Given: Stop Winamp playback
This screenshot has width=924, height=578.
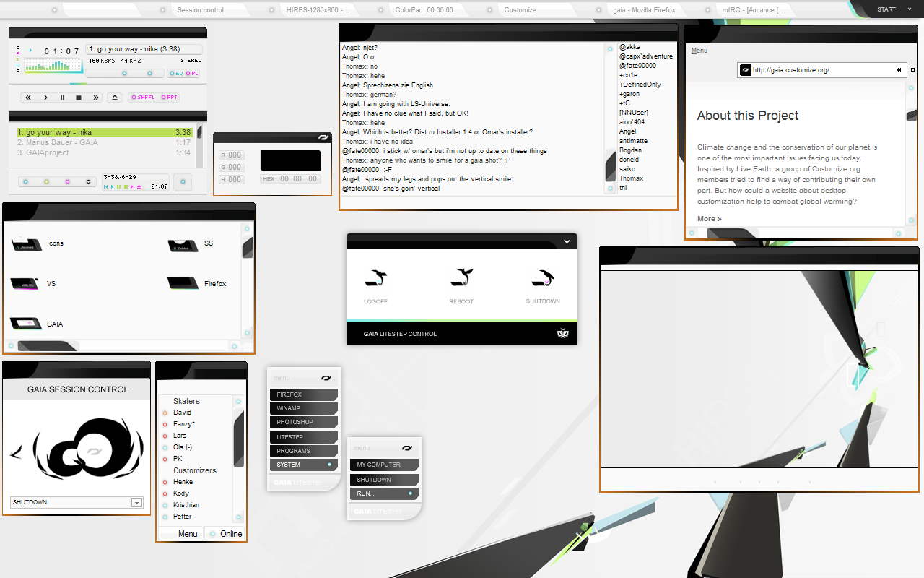Looking at the screenshot, I should point(79,98).
